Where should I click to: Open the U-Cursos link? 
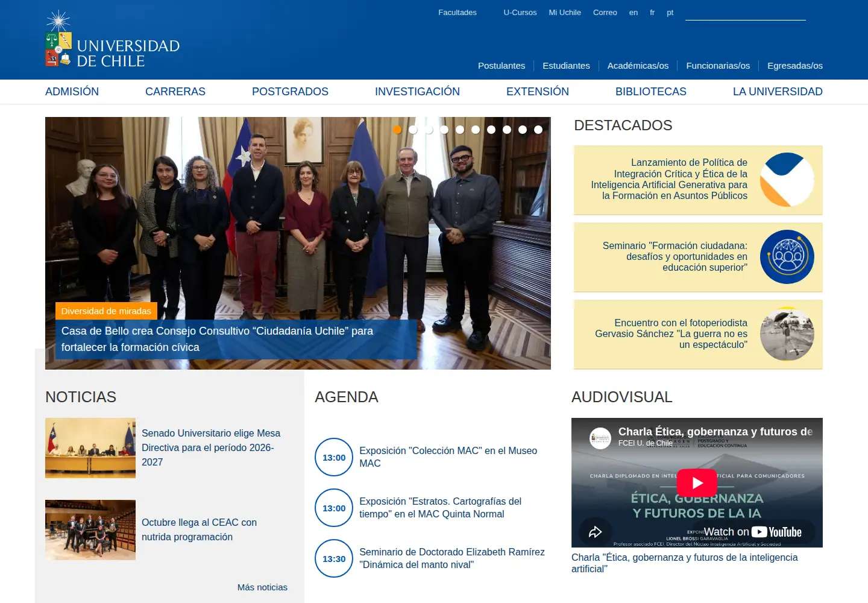pos(520,13)
